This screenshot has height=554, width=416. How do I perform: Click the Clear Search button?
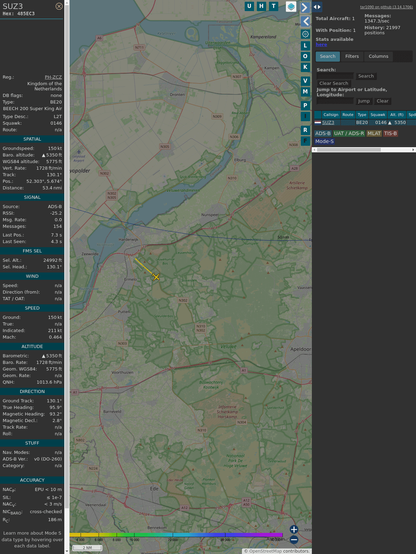pyautogui.click(x=334, y=83)
